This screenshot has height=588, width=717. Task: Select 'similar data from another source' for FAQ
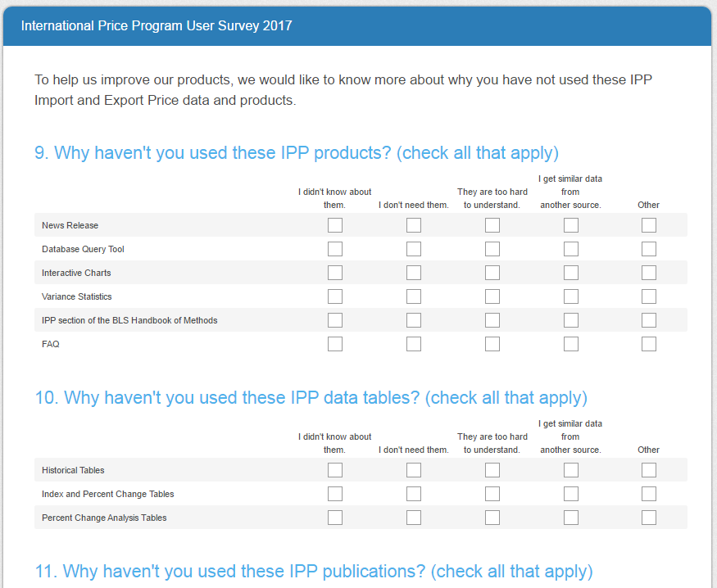[571, 344]
